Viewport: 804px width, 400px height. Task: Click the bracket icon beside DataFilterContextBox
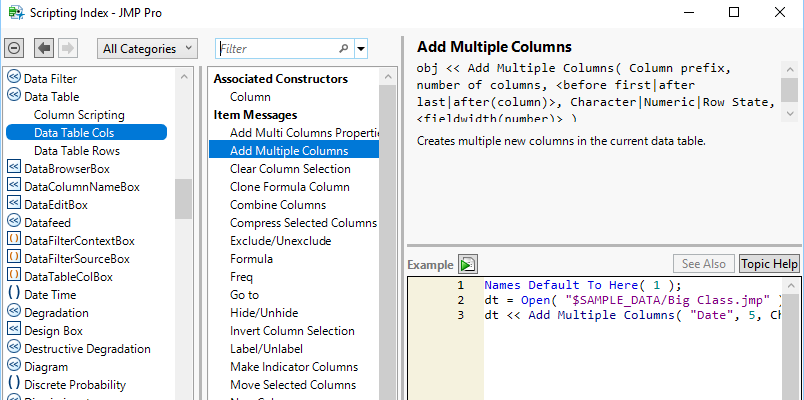tap(14, 240)
